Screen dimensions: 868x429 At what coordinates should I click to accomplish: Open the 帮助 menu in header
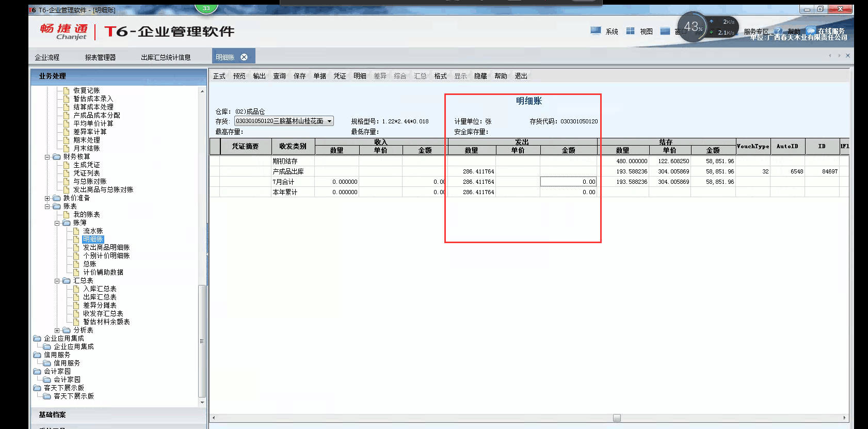point(794,31)
